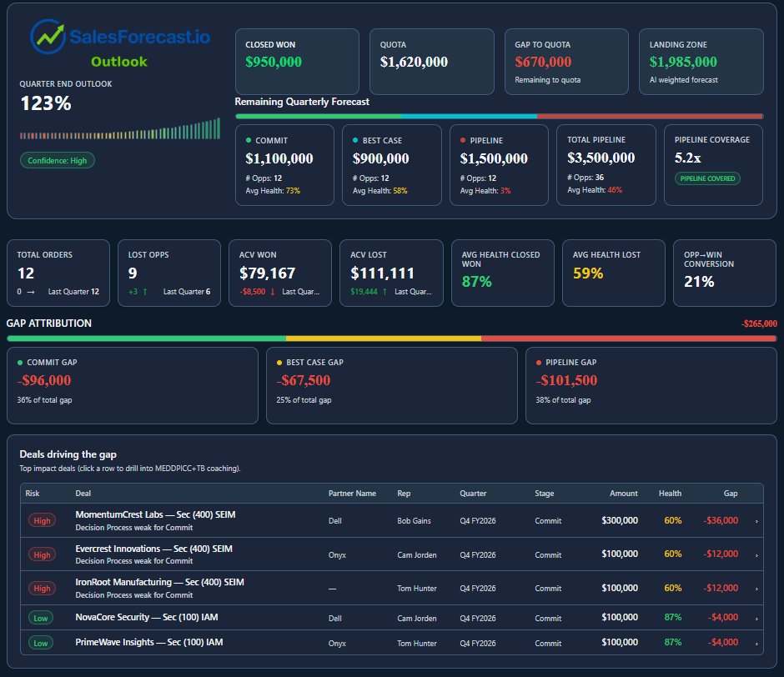784x677 pixels.
Task: Toggle the Low risk badge on NovaCore Security
Action: 42,619
